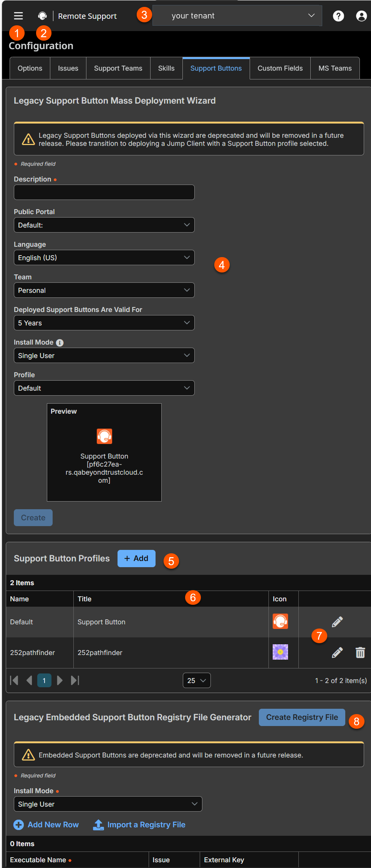Image resolution: width=371 pixels, height=868 pixels.
Task: Open the Team dropdown set to Personal
Action: tap(104, 290)
